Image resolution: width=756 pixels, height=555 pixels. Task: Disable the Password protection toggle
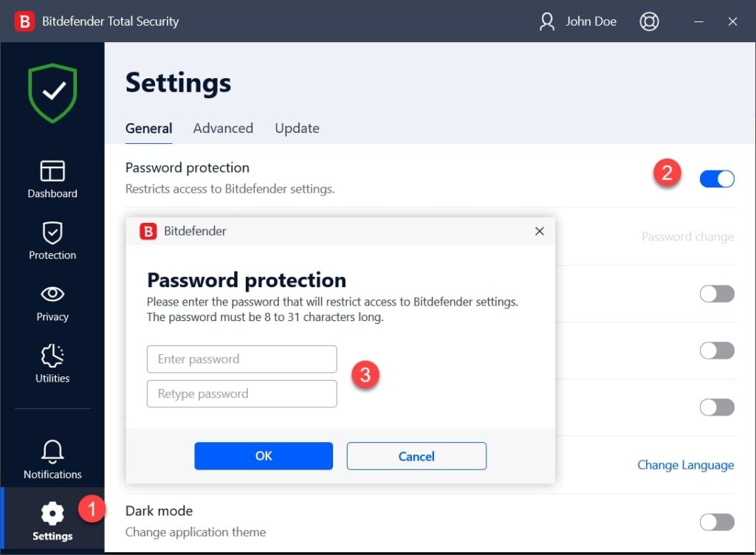tap(717, 179)
